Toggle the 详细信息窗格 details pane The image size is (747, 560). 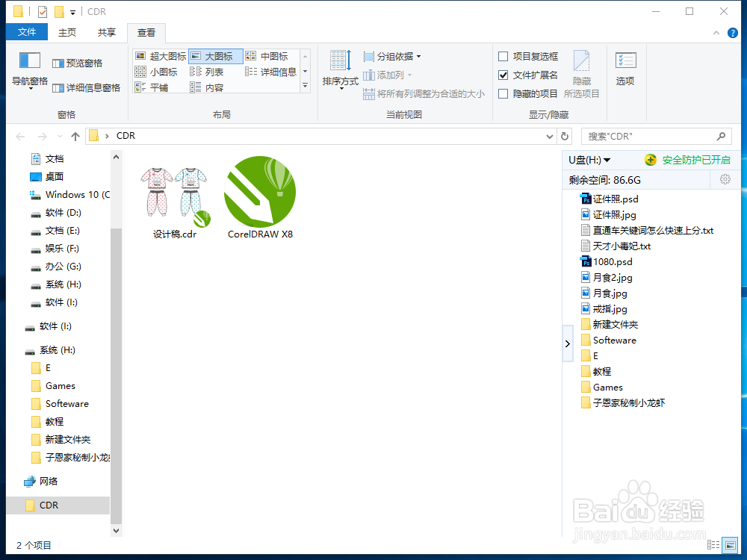(x=86, y=87)
